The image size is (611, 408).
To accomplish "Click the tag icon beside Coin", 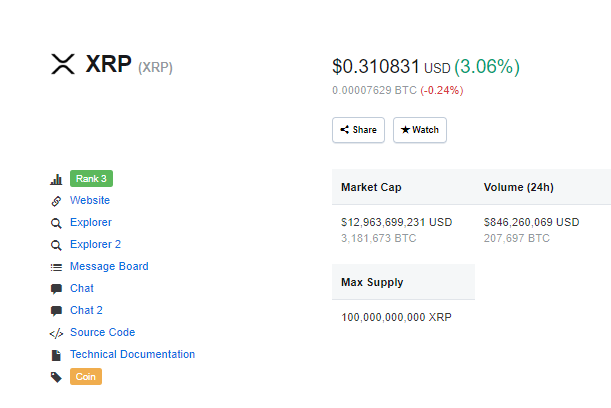I will (56, 377).
